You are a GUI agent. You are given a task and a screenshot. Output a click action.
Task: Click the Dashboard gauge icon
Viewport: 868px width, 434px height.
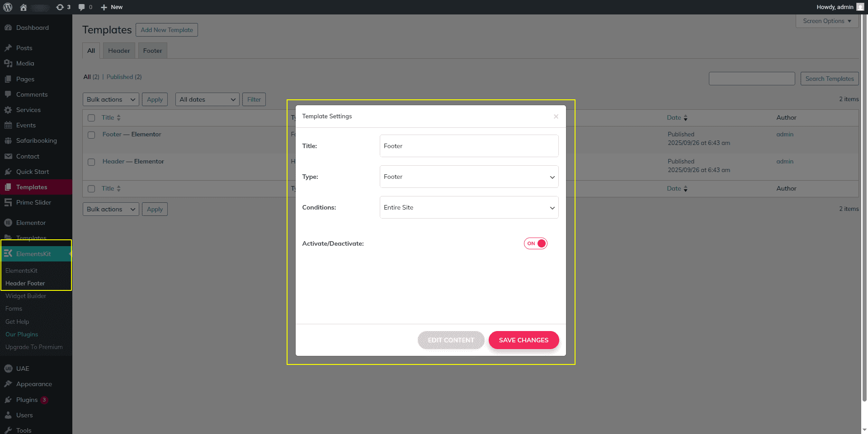pos(8,28)
